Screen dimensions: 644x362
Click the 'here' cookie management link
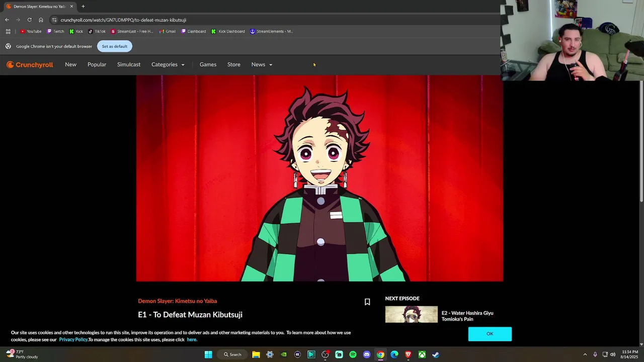tap(192, 339)
